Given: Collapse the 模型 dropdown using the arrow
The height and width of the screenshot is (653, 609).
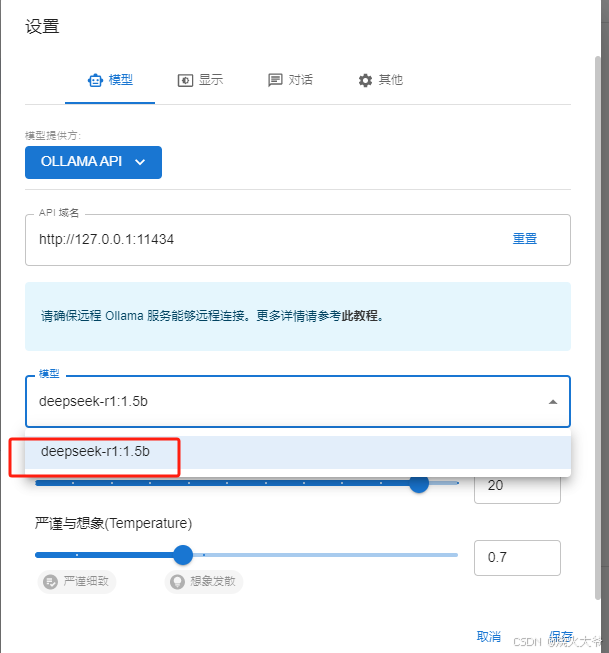Looking at the screenshot, I should pyautogui.click(x=553, y=402).
